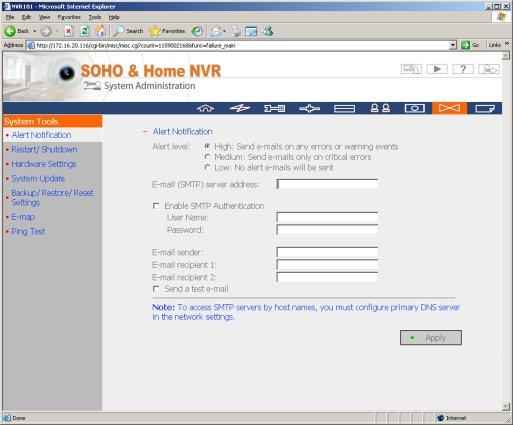Open Restart/ Shutdown link in sidebar
This screenshot has height=425, width=513.
coord(44,149)
